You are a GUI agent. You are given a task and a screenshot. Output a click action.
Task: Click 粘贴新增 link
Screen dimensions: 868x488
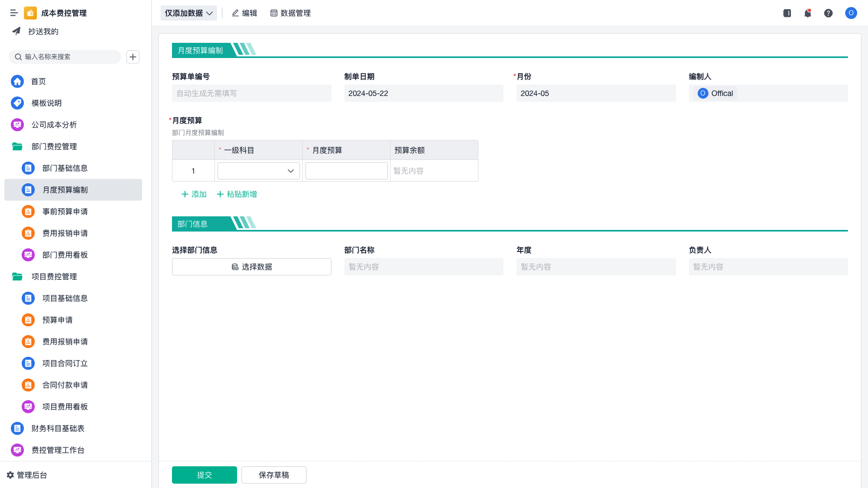point(237,194)
